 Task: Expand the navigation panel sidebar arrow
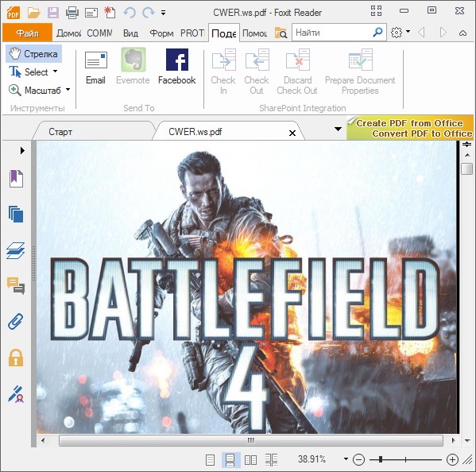tap(22, 150)
